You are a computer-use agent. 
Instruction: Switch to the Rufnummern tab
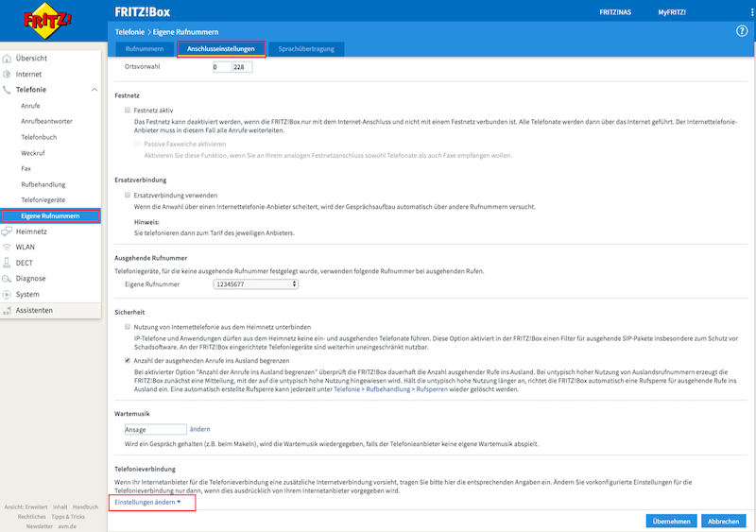point(145,49)
